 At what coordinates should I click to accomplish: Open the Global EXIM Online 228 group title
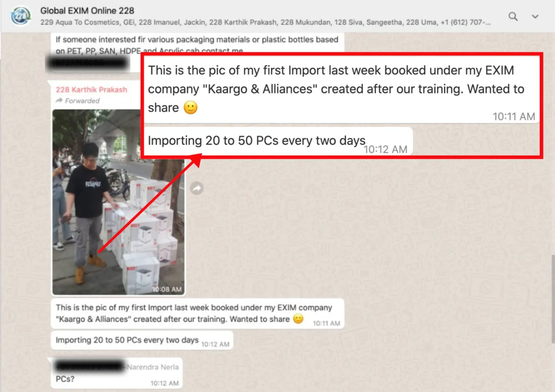87,11
